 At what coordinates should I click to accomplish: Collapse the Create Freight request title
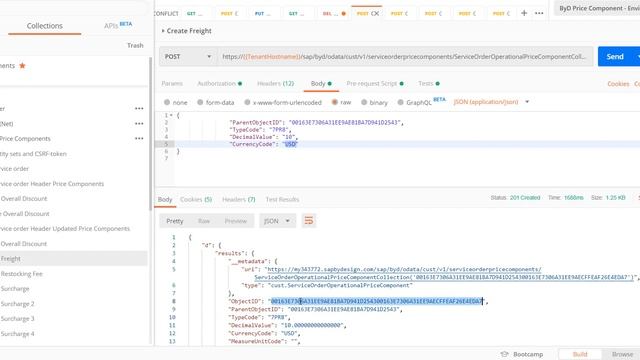click(163, 31)
